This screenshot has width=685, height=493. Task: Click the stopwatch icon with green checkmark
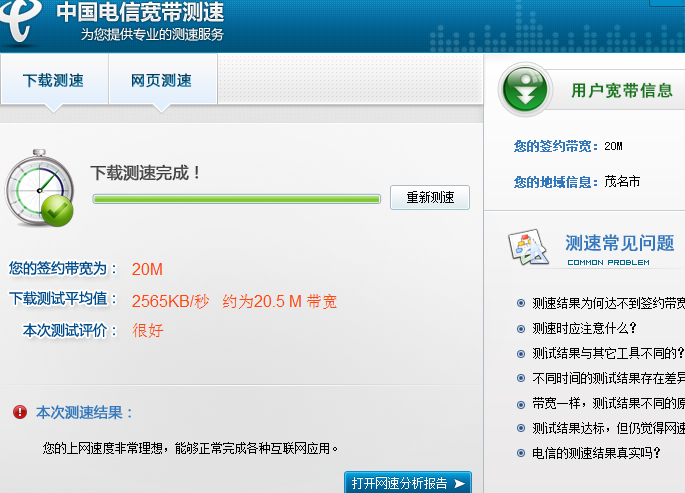41,188
